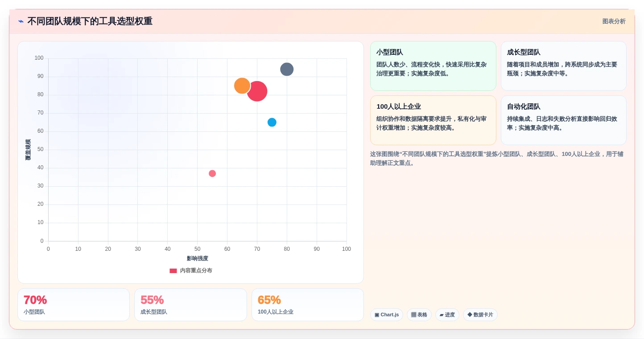Click the Chart.js tag

tap(387, 315)
